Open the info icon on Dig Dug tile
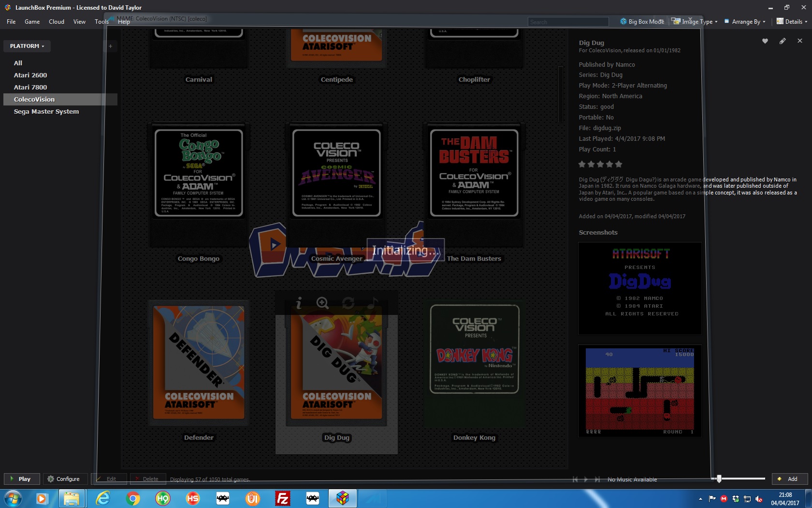The height and width of the screenshot is (508, 812). point(299,303)
